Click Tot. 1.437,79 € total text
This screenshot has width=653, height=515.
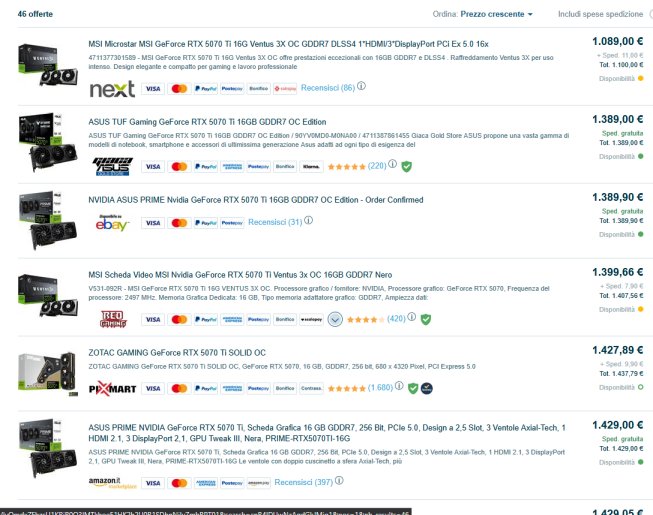(x=621, y=373)
